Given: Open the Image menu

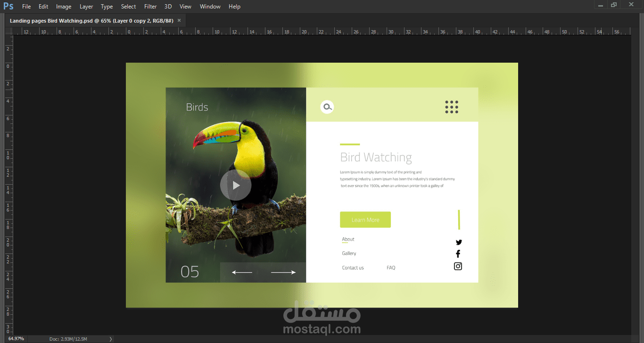Looking at the screenshot, I should click(x=64, y=7).
